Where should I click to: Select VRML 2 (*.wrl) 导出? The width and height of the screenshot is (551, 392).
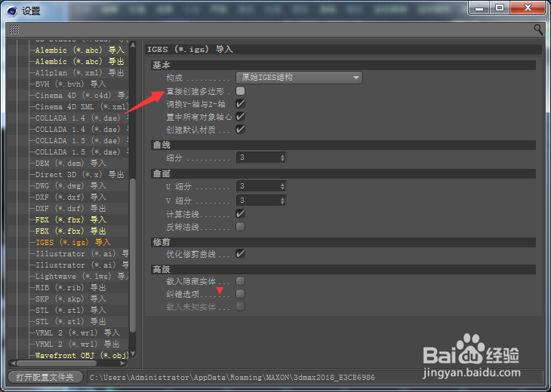click(78, 344)
